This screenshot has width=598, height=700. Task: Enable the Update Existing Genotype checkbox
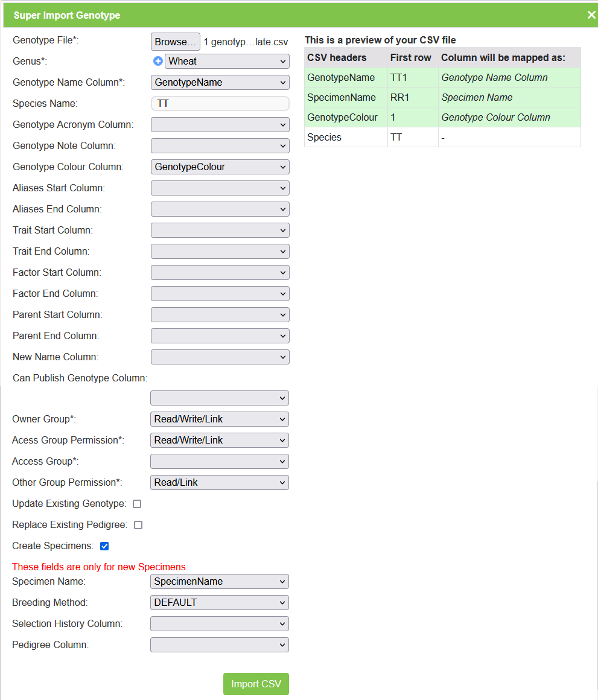[137, 504]
